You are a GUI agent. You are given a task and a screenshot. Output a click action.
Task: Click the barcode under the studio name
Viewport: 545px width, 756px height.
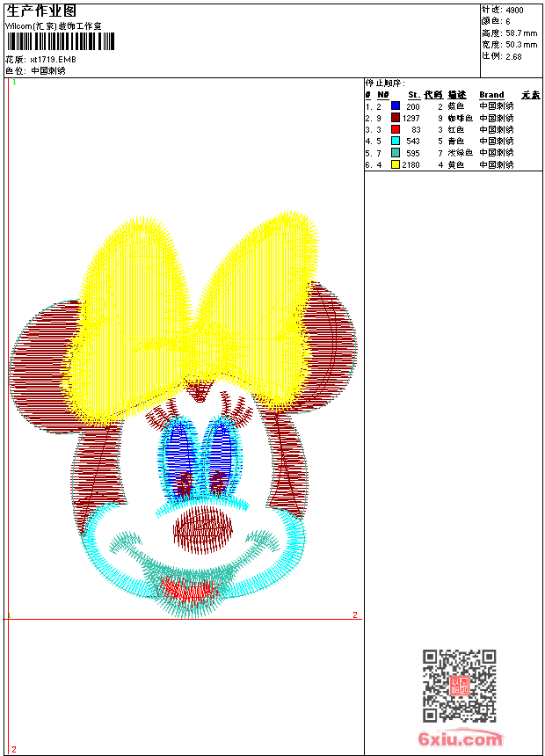(61, 42)
